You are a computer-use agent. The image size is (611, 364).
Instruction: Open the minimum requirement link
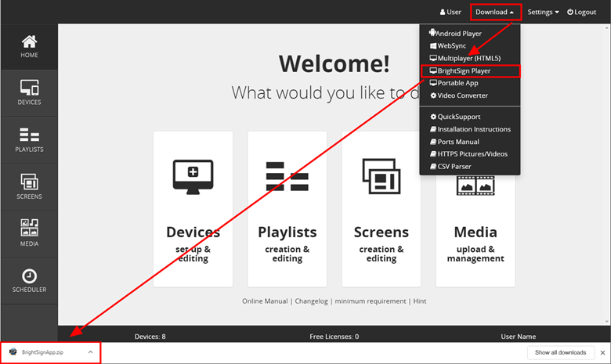tap(371, 301)
